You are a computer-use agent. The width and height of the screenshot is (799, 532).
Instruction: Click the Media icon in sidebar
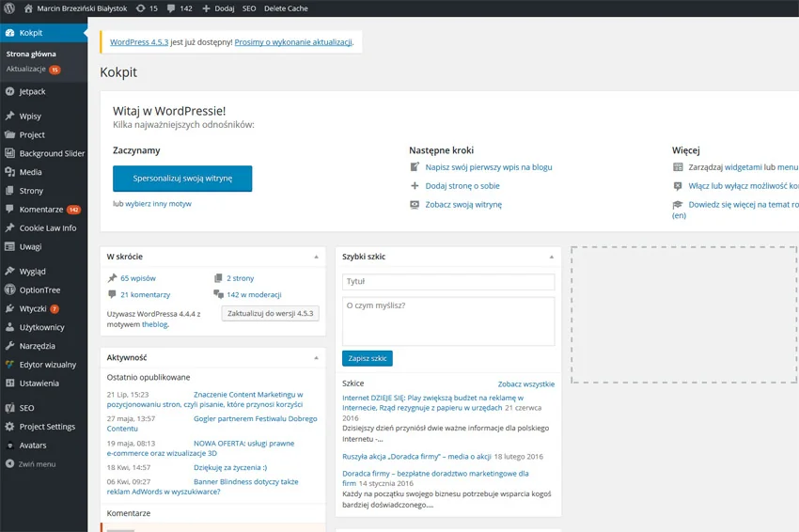[9, 172]
